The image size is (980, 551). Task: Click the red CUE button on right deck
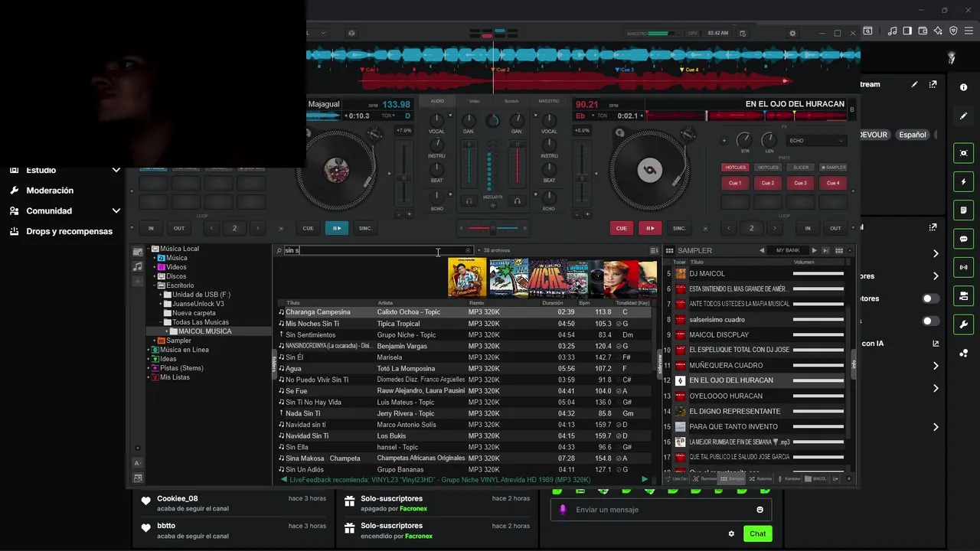[621, 228]
